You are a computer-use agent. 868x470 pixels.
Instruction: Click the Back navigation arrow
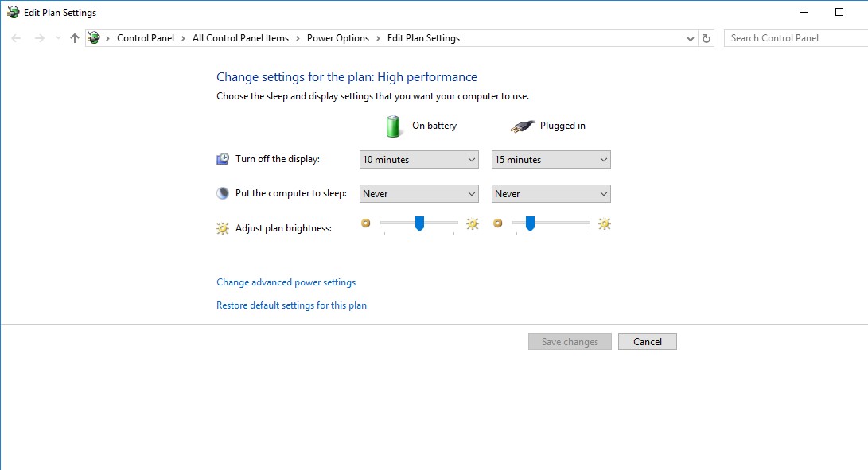coord(16,38)
